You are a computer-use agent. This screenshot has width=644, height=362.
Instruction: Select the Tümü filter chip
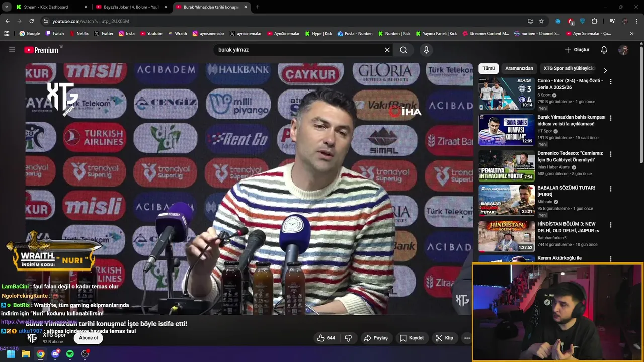(x=489, y=68)
